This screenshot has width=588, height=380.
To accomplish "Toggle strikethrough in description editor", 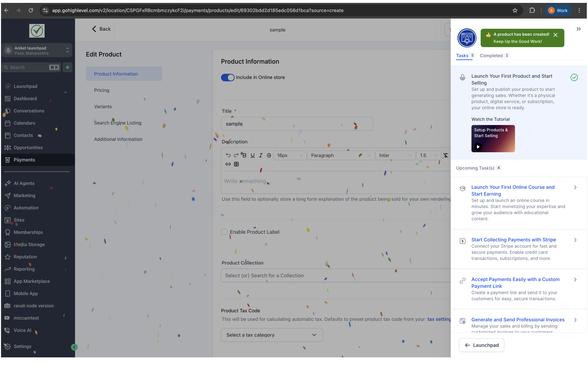I will click(x=269, y=155).
